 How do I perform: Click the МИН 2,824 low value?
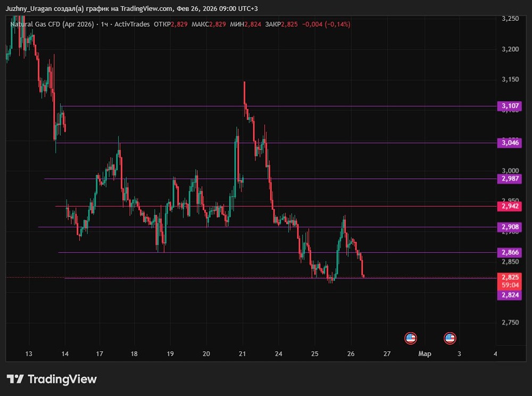coord(246,24)
